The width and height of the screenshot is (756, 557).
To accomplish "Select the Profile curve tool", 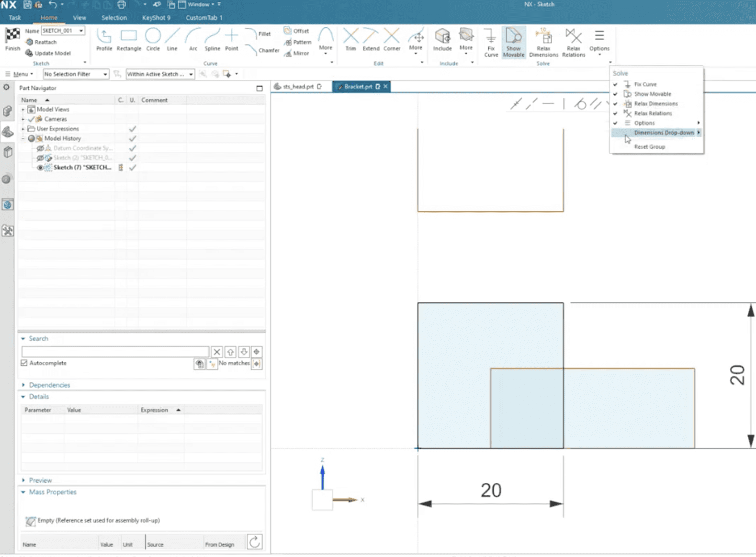I will point(104,39).
